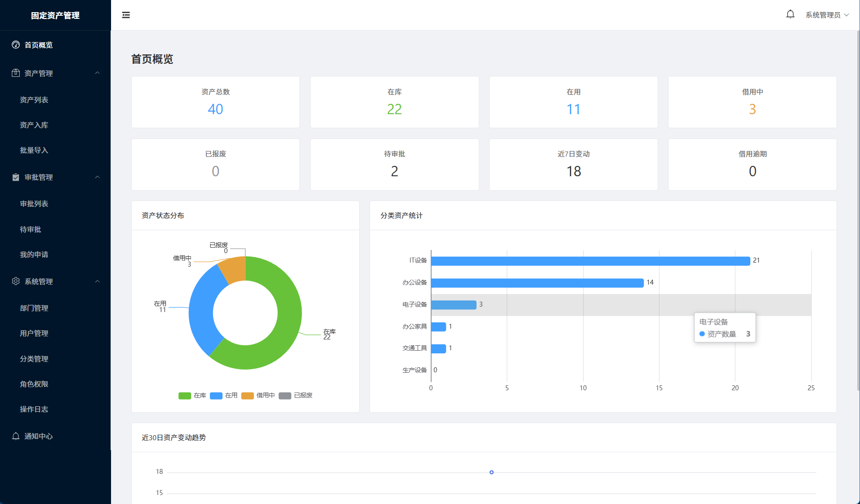Click the 借用中 stat card showing 3
This screenshot has height=504, width=860.
pos(752,102)
